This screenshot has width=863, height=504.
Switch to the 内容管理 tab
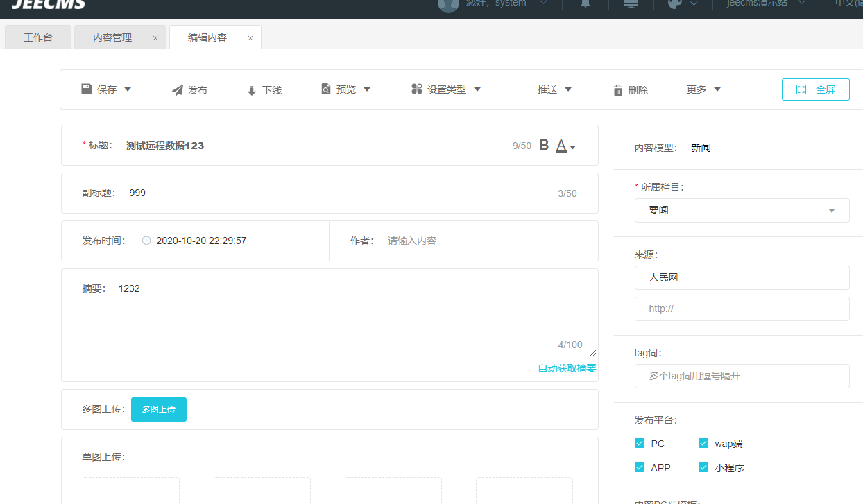click(x=112, y=37)
